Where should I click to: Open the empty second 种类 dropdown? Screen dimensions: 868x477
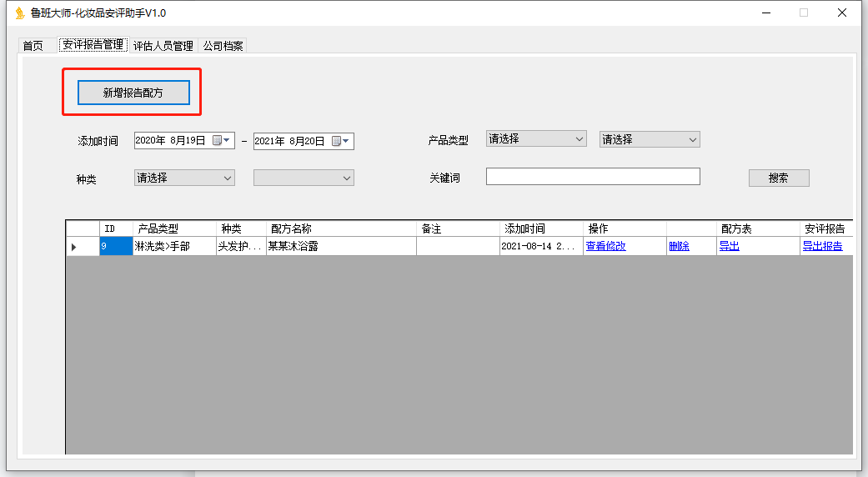tap(304, 178)
